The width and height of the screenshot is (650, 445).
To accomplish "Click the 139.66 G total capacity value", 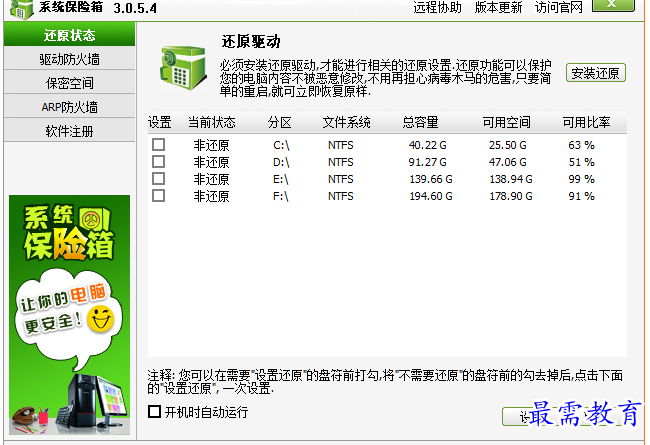I will coord(431,179).
